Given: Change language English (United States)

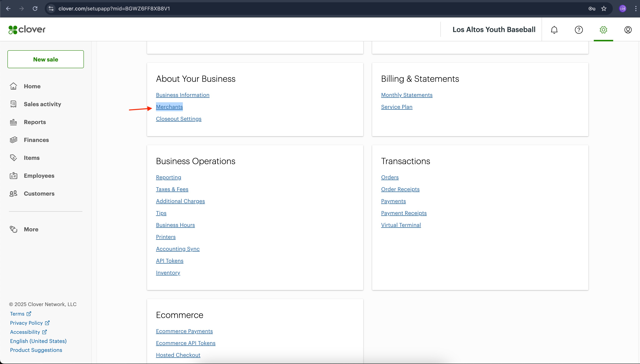Looking at the screenshot, I should click(38, 341).
